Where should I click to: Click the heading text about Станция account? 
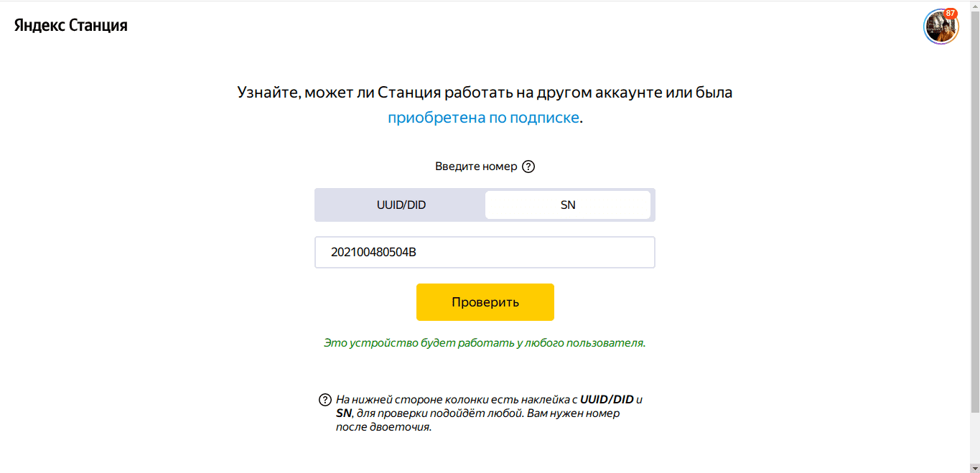point(485,93)
